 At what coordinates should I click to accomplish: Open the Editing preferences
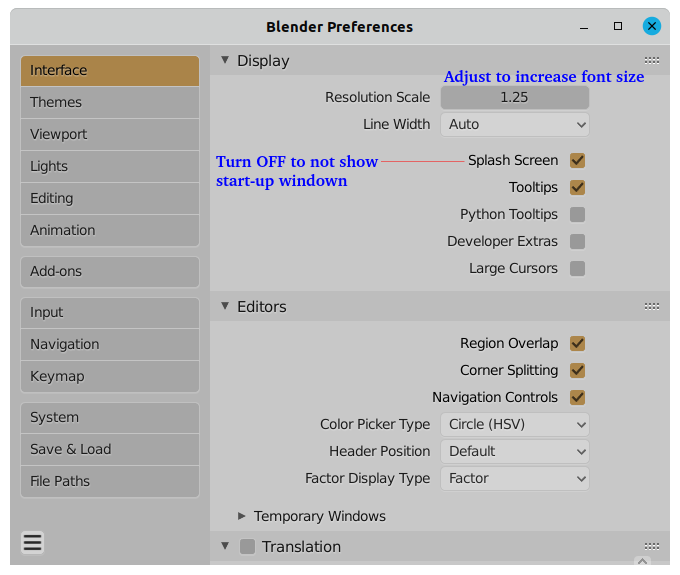click(110, 199)
